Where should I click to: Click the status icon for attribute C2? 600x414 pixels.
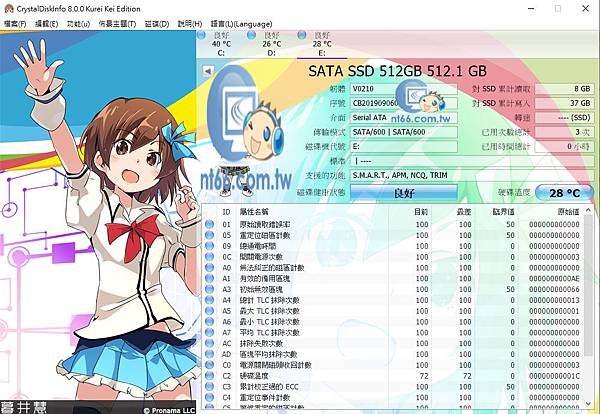209,376
